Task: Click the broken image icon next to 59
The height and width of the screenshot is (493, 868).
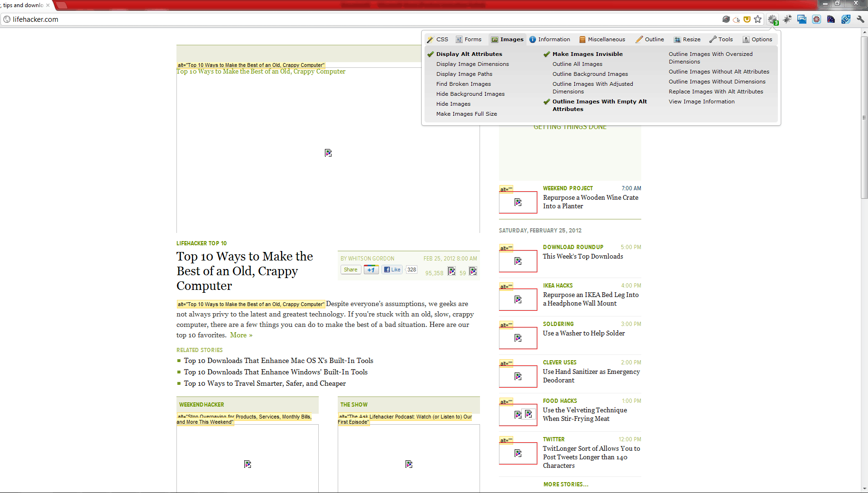Action: 473,271
